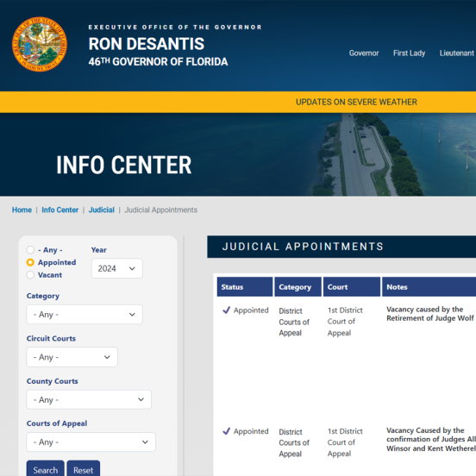The height and width of the screenshot is (476, 476).
Task: Click the Judicial Appointments section heading
Action: (x=303, y=247)
